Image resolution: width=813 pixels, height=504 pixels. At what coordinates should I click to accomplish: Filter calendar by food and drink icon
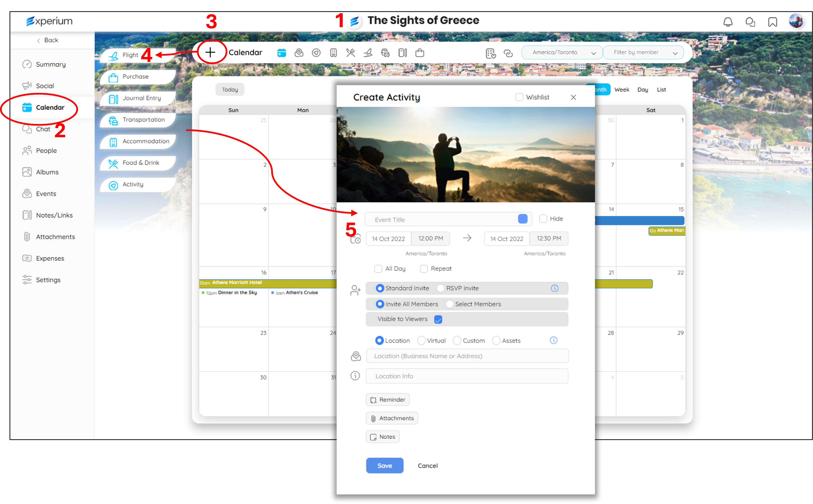point(351,53)
